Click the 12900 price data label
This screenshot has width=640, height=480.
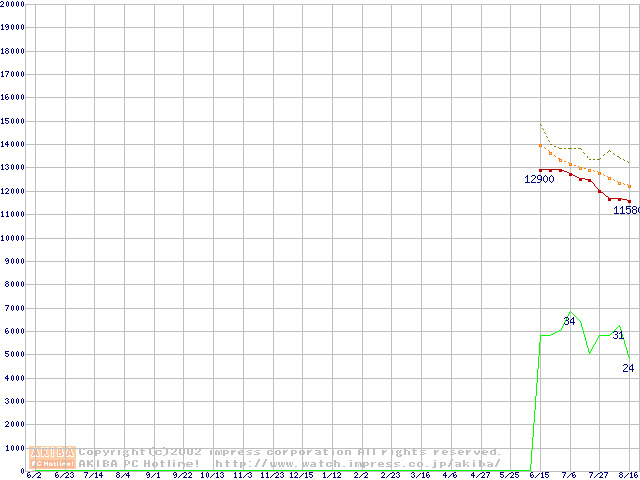pyautogui.click(x=539, y=179)
